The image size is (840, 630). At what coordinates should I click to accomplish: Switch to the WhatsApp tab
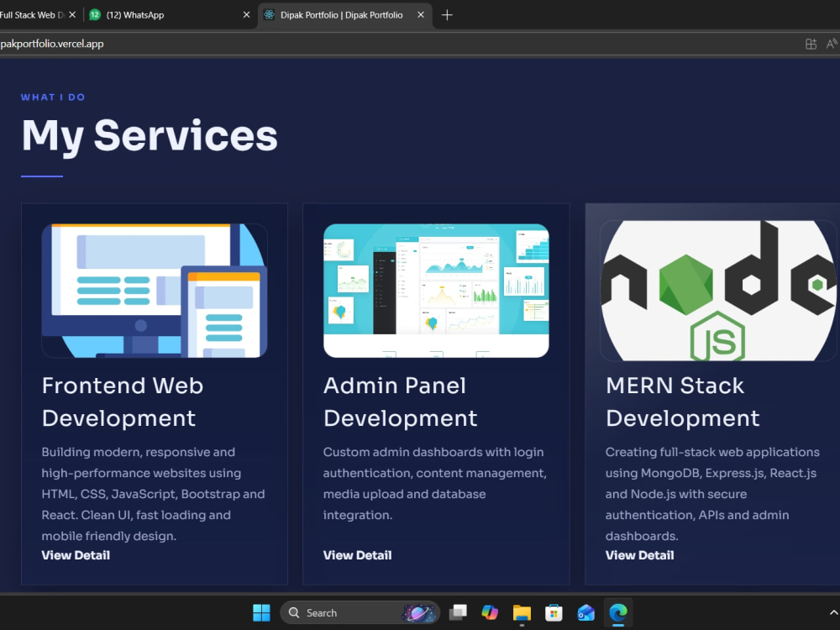pos(170,15)
